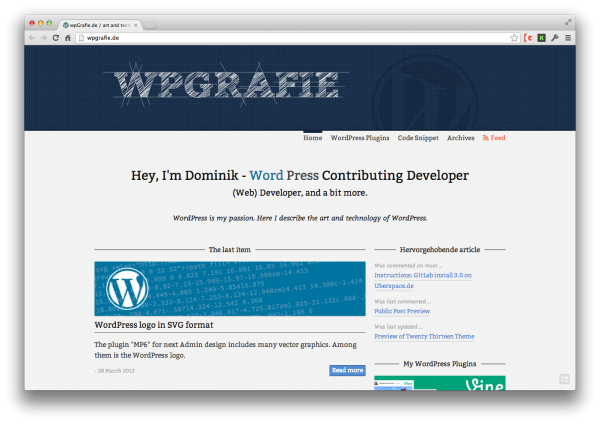This screenshot has height=424, width=600.
Task: Open 'WordPress logo in SVG format' title
Action: tap(154, 325)
